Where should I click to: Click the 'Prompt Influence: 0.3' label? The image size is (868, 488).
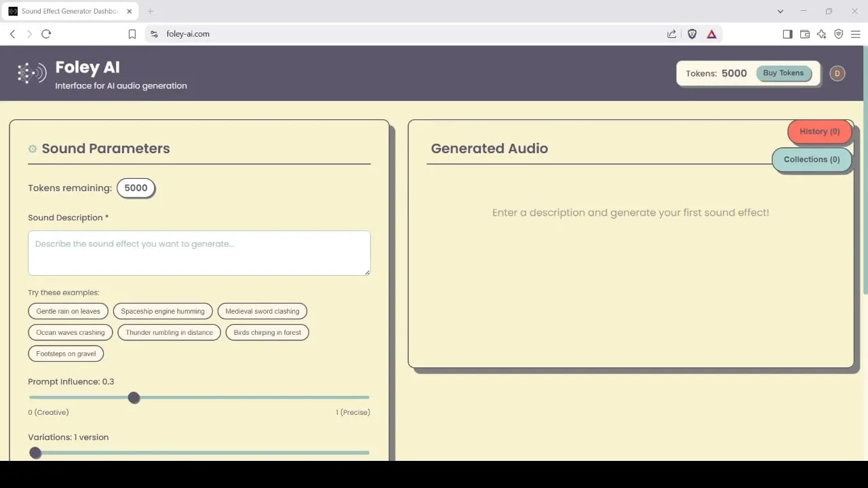coord(71,382)
